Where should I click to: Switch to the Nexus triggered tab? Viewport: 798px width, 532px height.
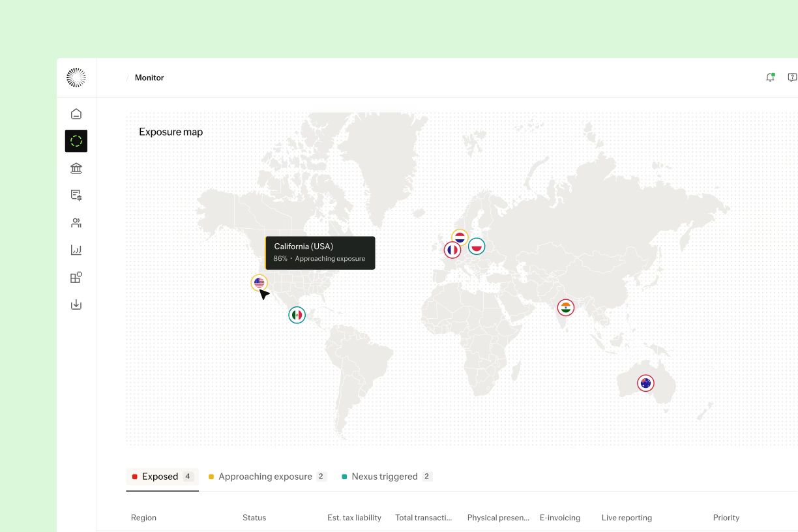coord(387,477)
